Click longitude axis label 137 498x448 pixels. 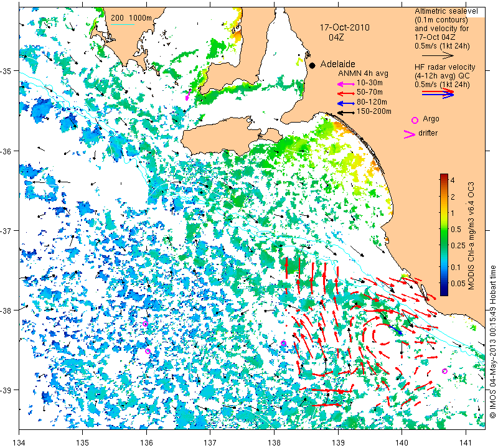coord(210,442)
